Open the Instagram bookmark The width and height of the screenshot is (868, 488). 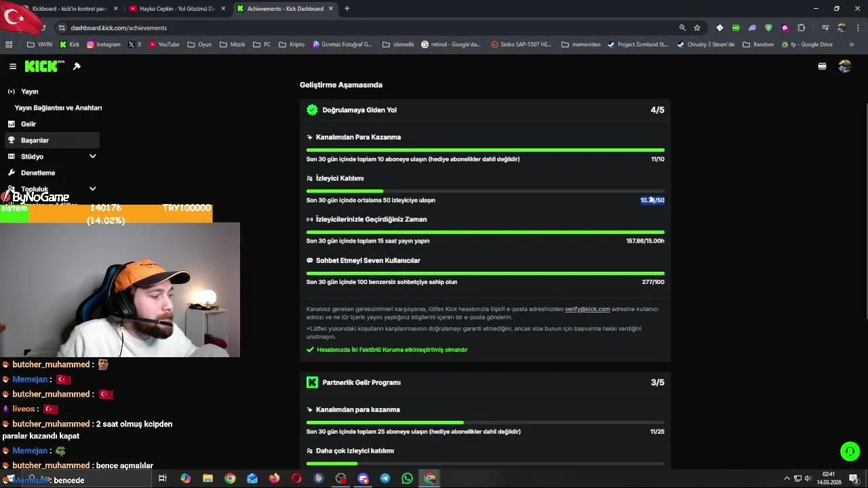point(104,45)
